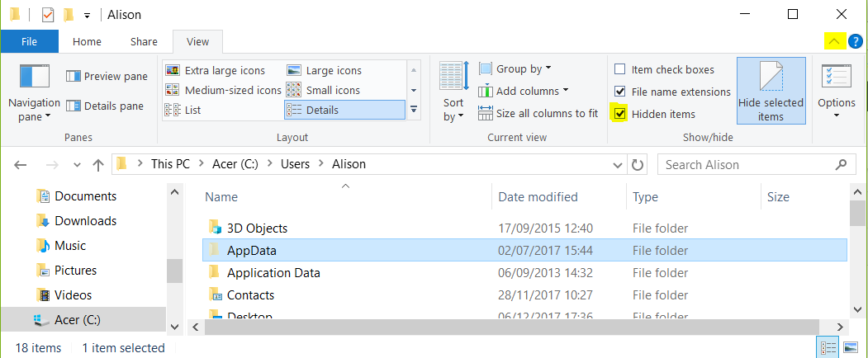Enable the Preview pane

(107, 77)
